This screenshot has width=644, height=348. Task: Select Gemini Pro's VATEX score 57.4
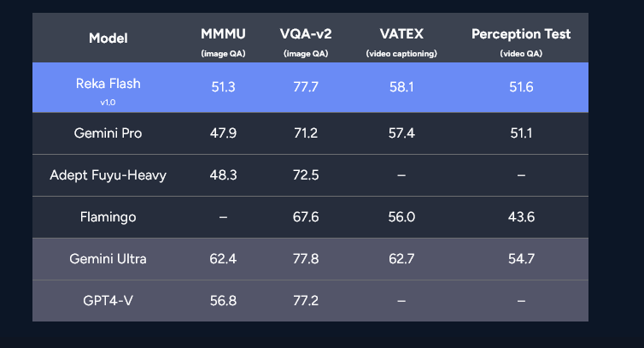point(401,133)
